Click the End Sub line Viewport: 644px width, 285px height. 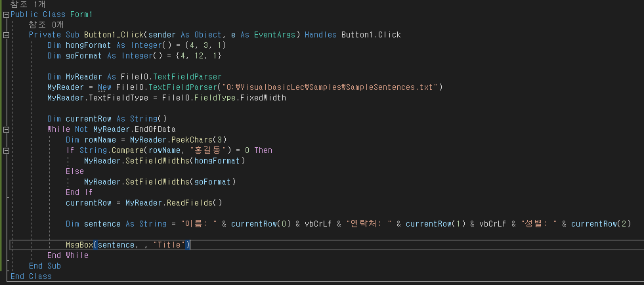[x=45, y=266]
